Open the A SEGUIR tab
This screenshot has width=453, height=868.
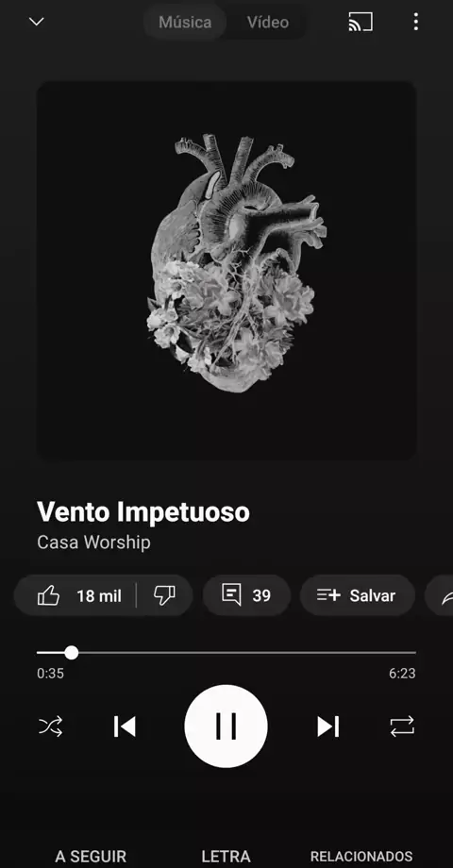click(x=91, y=857)
